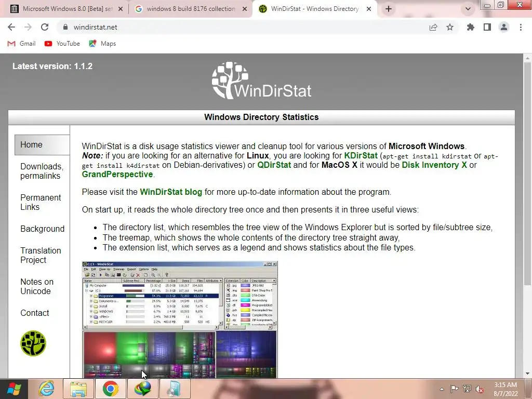Open Chrome three-dot menu

tap(521, 27)
